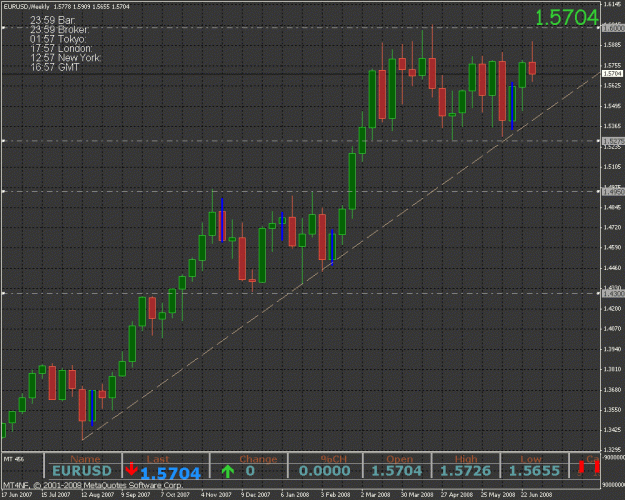Click the 1.5495 price scale value
625x500 pixels.
tap(612, 106)
